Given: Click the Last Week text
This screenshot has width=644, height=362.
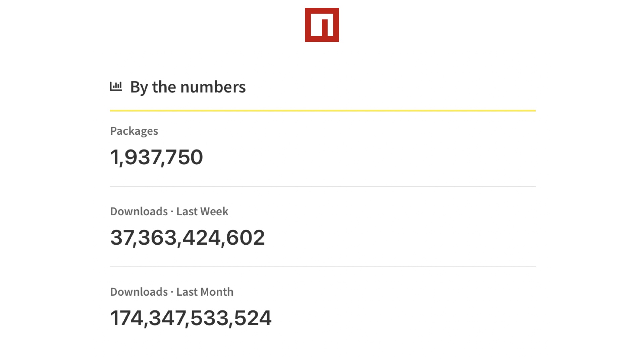Looking at the screenshot, I should click(x=202, y=212).
